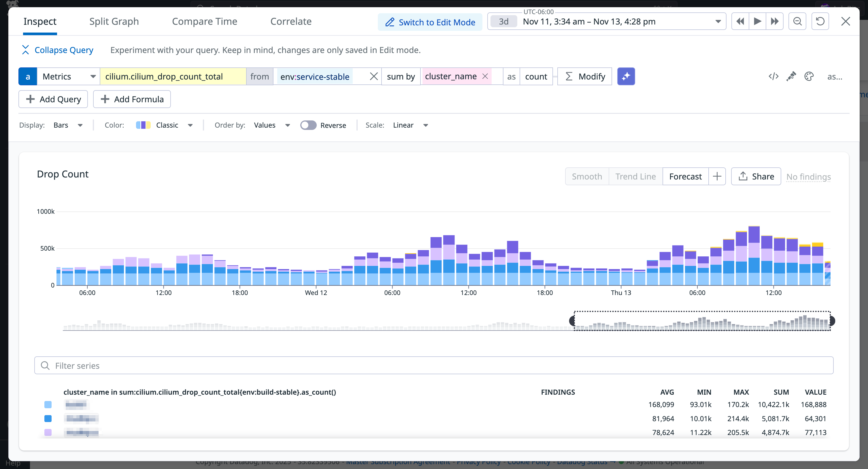Rewind the time range with the back arrows
868x469 pixels.
(x=740, y=21)
